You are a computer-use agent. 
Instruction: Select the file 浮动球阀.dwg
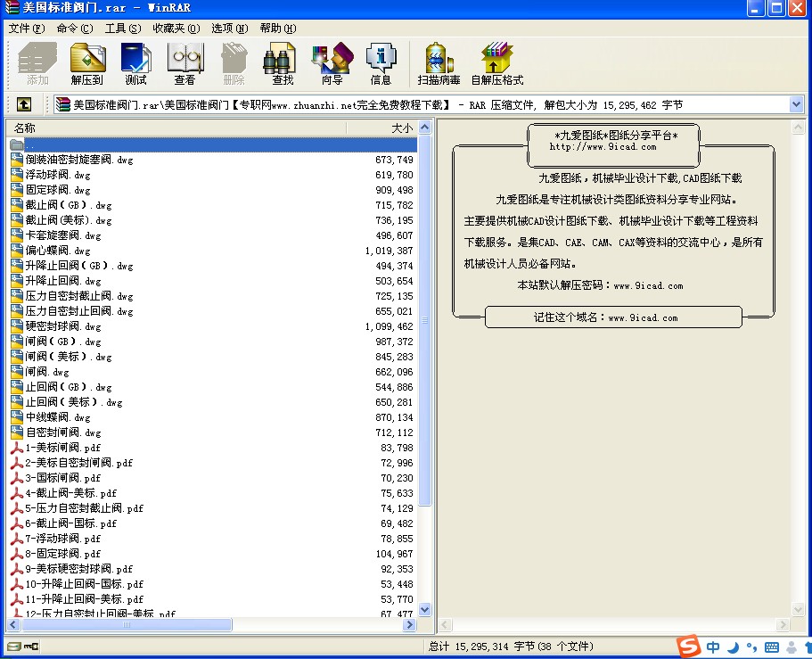(x=58, y=175)
